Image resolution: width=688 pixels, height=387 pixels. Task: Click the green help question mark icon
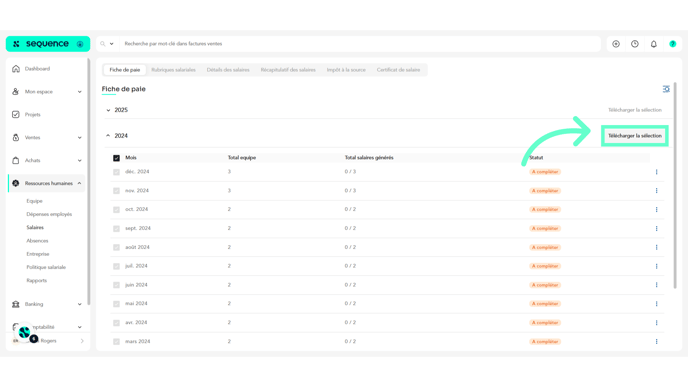(x=673, y=44)
